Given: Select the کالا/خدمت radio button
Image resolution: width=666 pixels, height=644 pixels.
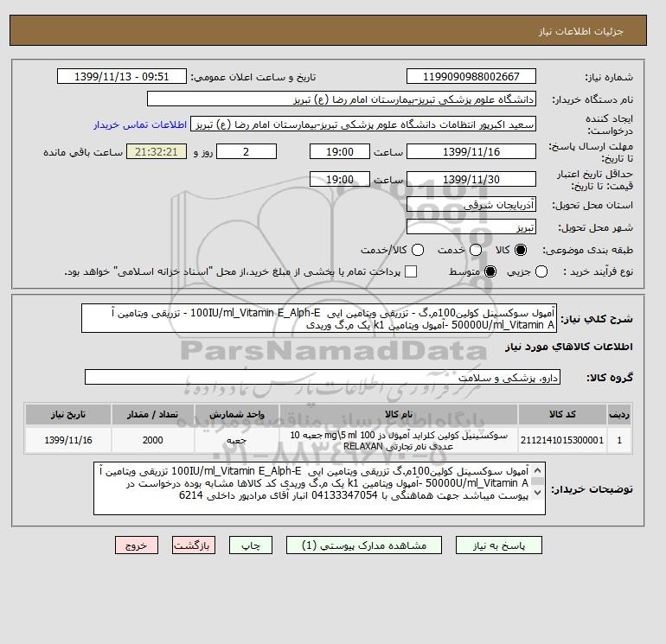Looking at the screenshot, I should coord(418,250).
